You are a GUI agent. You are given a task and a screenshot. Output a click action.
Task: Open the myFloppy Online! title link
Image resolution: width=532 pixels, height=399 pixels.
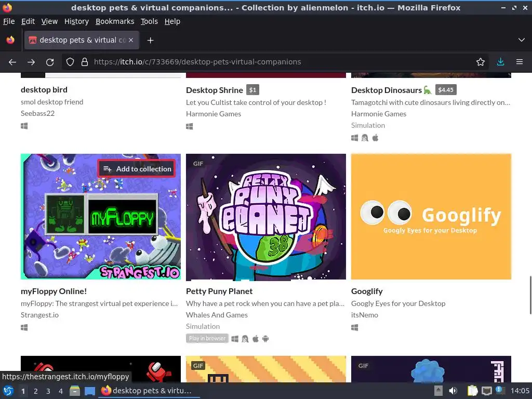pos(54,291)
